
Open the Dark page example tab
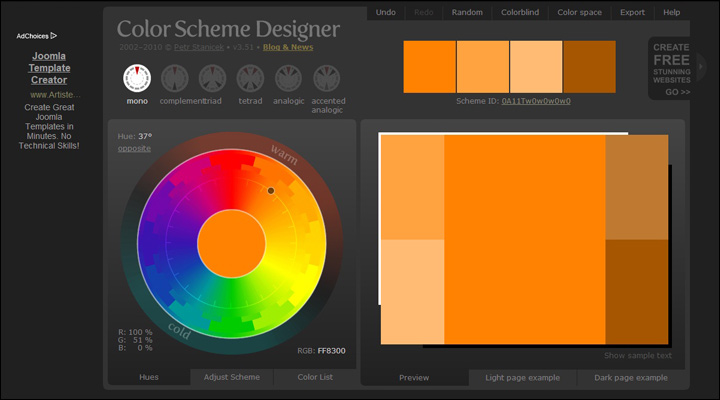point(631,378)
